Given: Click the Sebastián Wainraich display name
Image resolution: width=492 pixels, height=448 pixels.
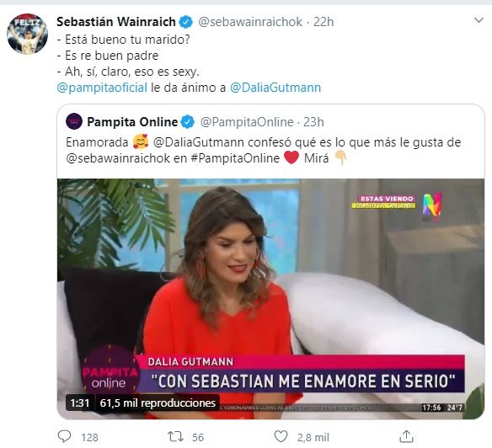Looking at the screenshot, I should (x=116, y=22).
